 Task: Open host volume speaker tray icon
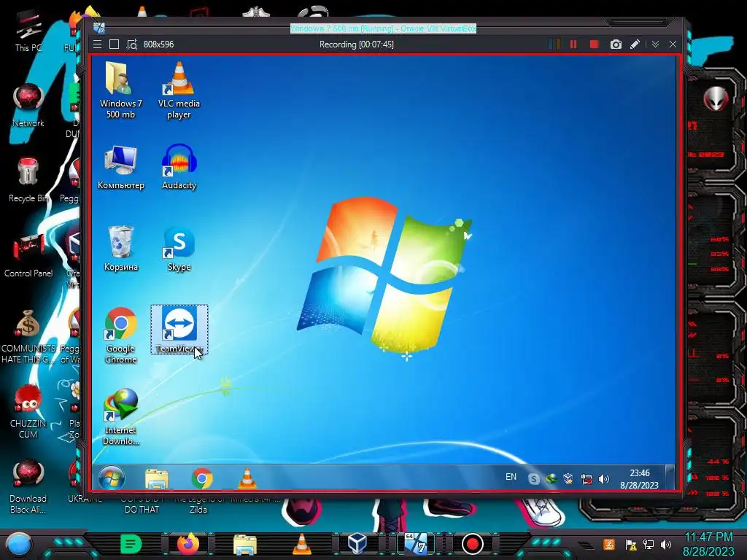(666, 545)
